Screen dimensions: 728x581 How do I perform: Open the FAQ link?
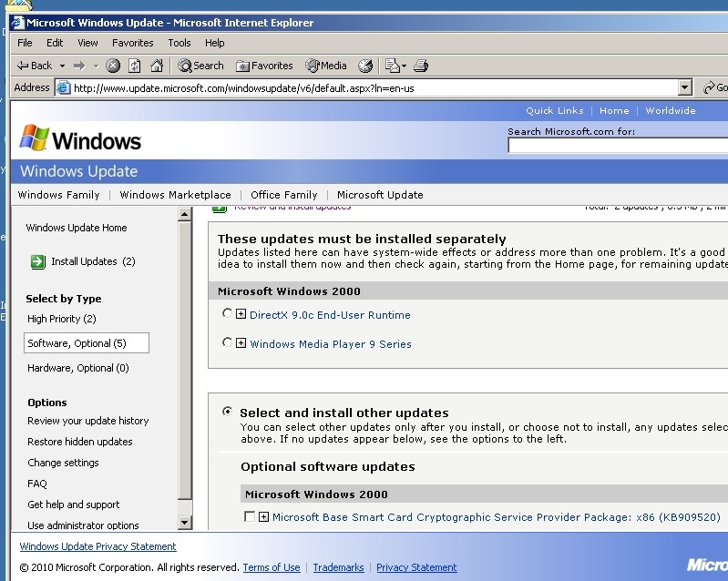pos(37,484)
